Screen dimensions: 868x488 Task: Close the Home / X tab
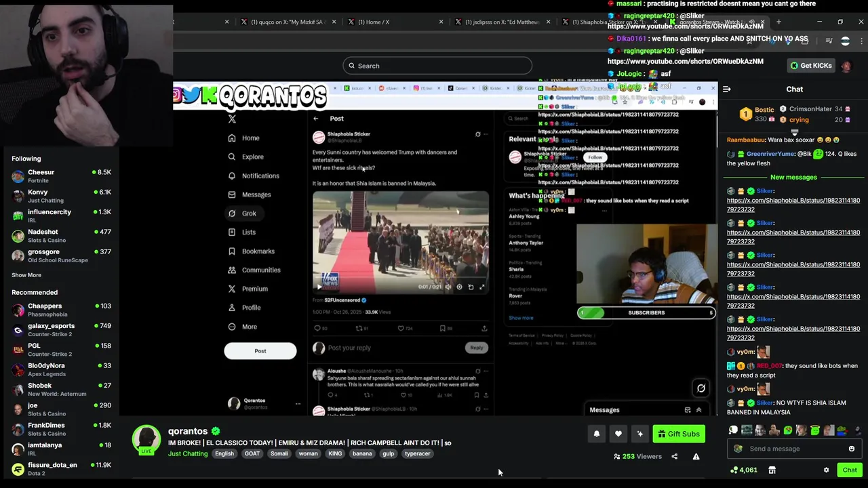coord(441,22)
